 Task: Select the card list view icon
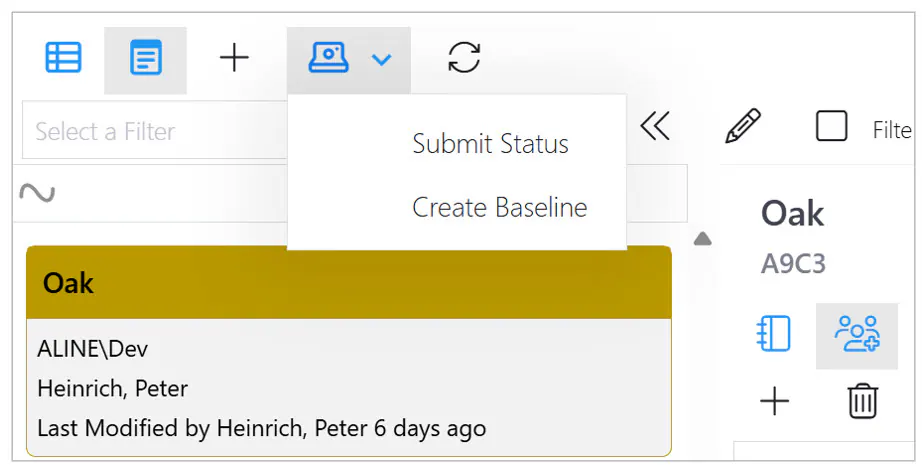(x=145, y=58)
